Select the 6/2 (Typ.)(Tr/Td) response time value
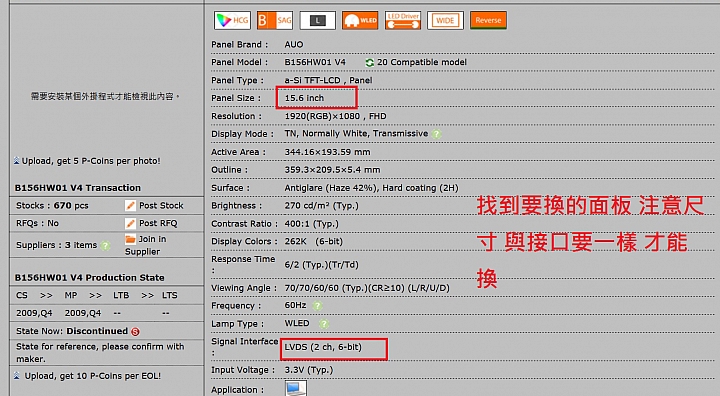720x396 pixels. (321, 265)
